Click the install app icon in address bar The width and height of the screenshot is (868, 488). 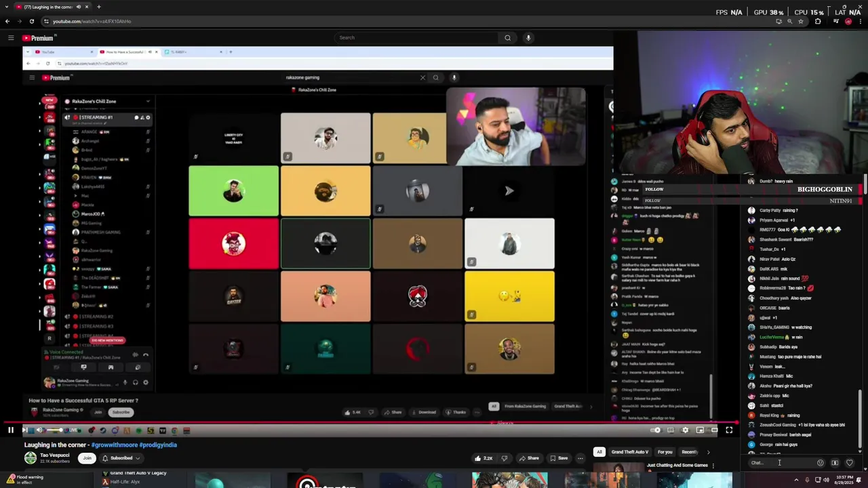point(778,21)
